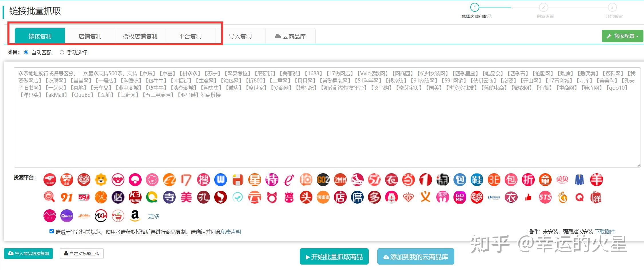Select the orange 星 platform icon
The width and height of the screenshot is (644, 270).
click(255, 180)
